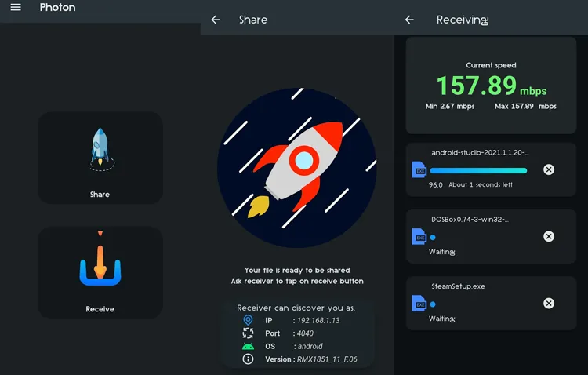
Task: Click the large rocket illustration
Action: click(297, 168)
